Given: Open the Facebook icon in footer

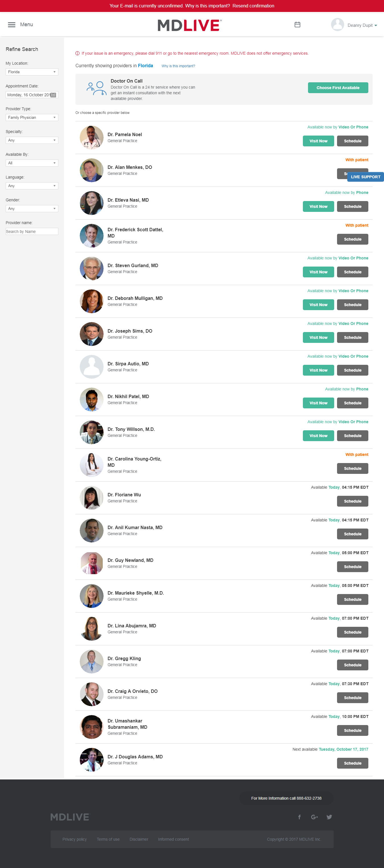Looking at the screenshot, I should [x=299, y=817].
